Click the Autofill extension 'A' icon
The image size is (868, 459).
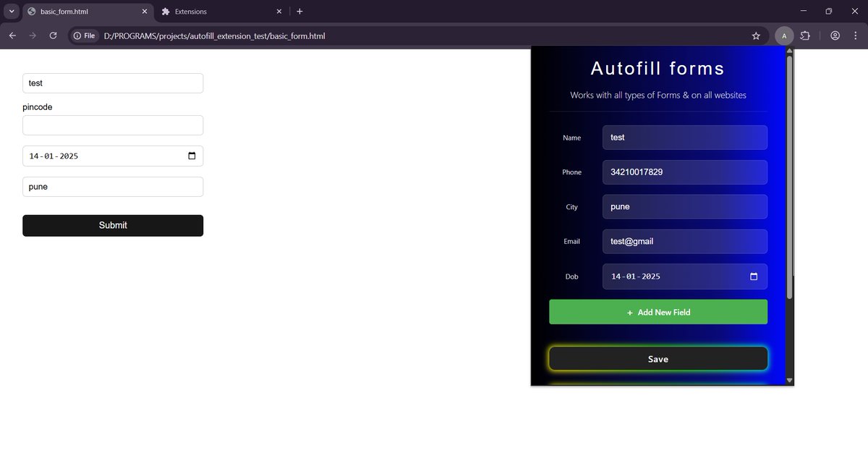pyautogui.click(x=784, y=35)
